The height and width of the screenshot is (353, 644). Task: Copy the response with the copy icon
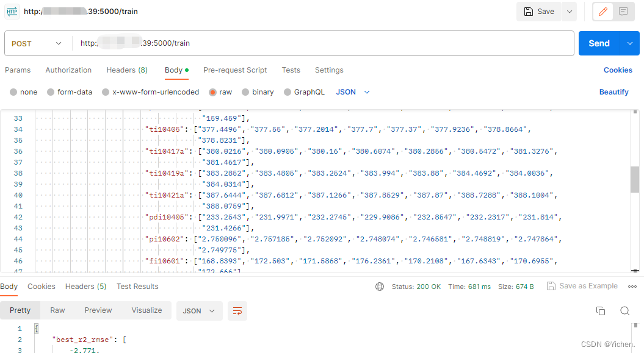click(x=601, y=311)
